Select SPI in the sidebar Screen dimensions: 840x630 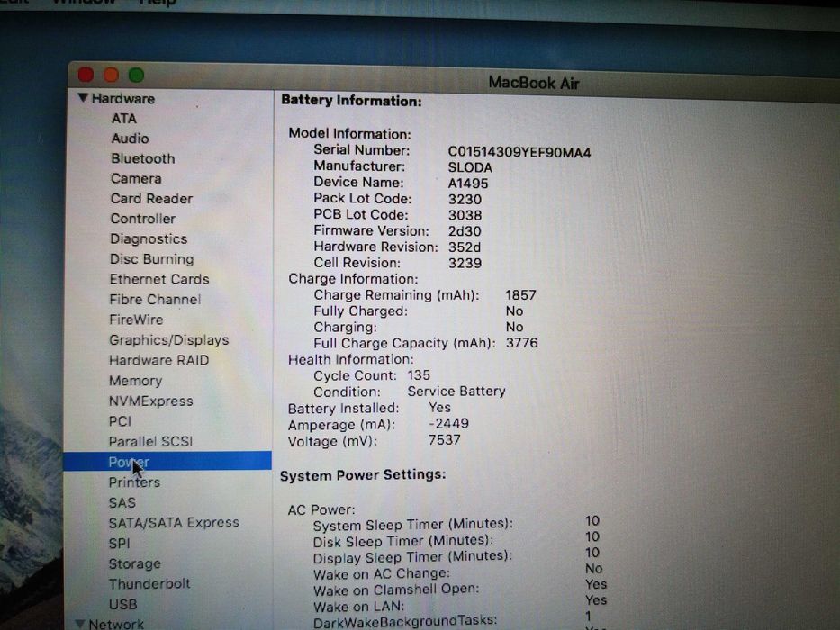click(x=119, y=544)
